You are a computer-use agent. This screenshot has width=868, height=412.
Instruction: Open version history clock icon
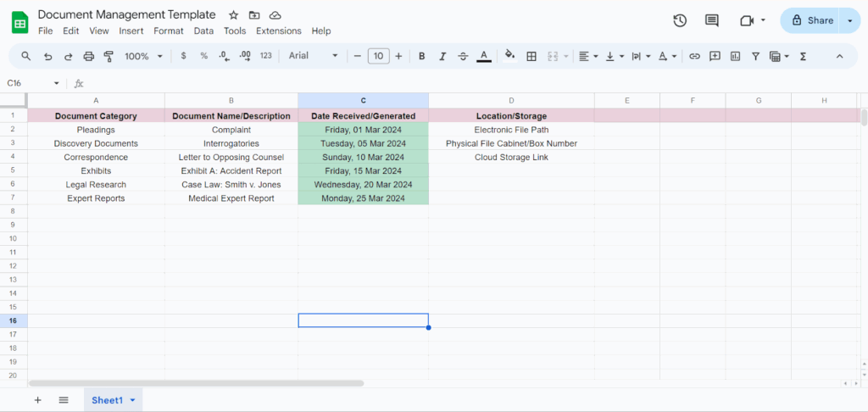click(x=680, y=20)
